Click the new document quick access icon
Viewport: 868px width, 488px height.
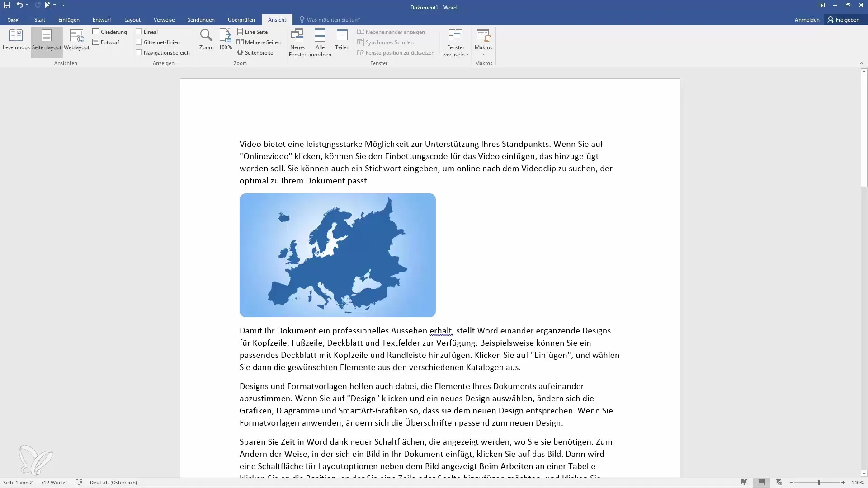(47, 5)
